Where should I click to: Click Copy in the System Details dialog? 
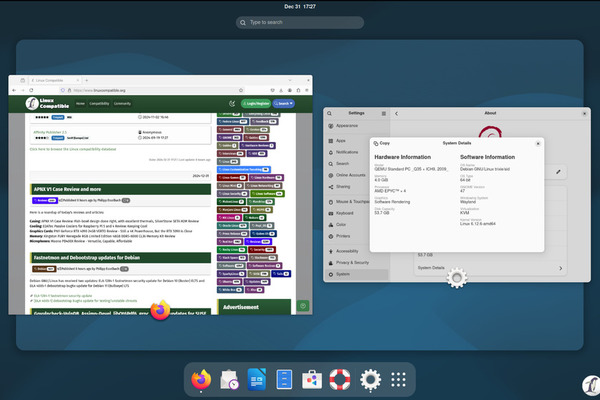382,143
